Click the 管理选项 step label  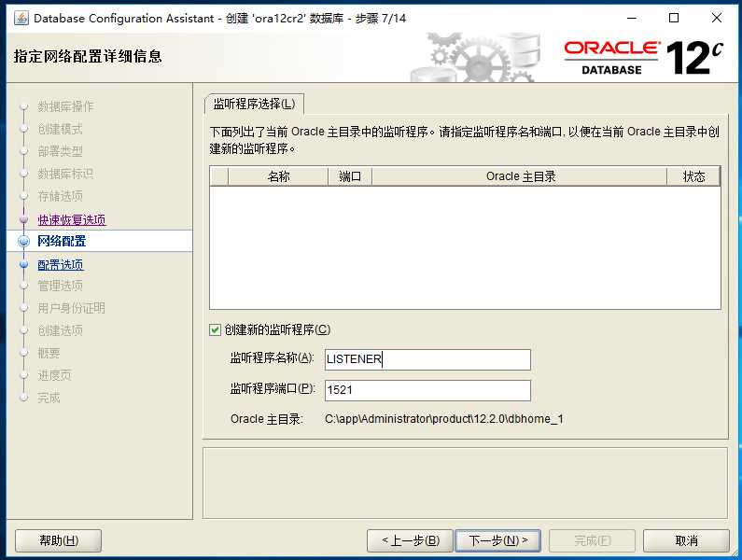(60, 286)
